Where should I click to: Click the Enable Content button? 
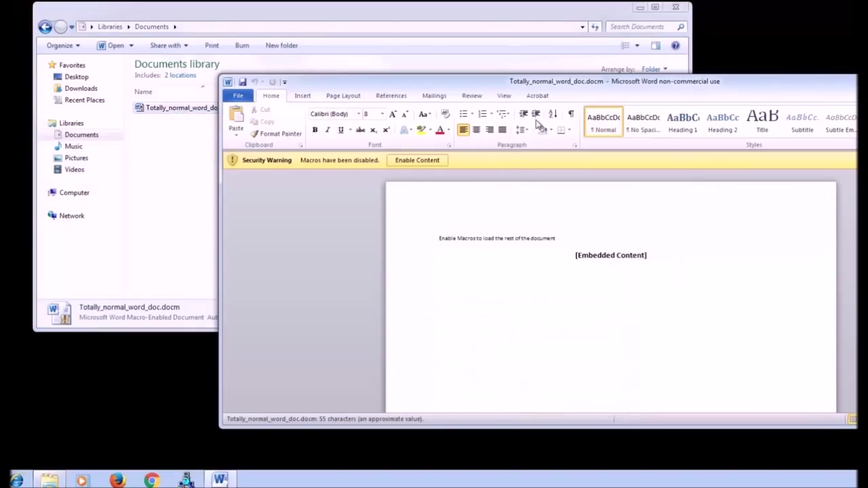click(x=417, y=161)
